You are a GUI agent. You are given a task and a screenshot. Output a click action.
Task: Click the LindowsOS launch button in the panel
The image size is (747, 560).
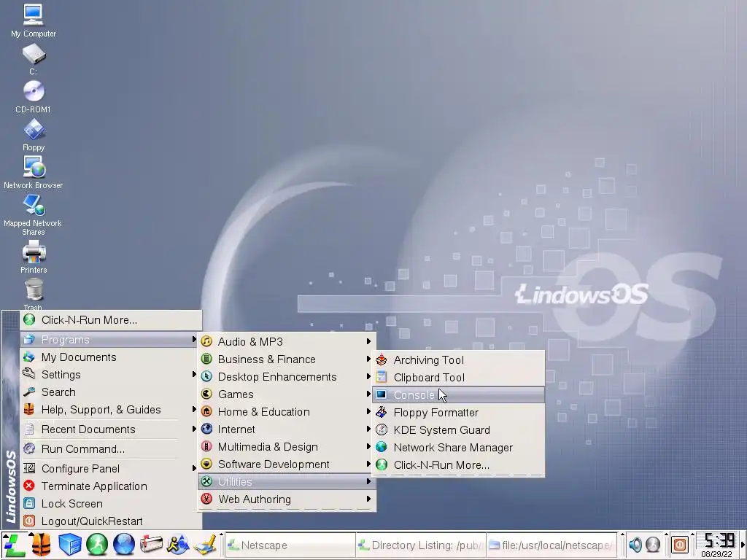click(x=14, y=545)
